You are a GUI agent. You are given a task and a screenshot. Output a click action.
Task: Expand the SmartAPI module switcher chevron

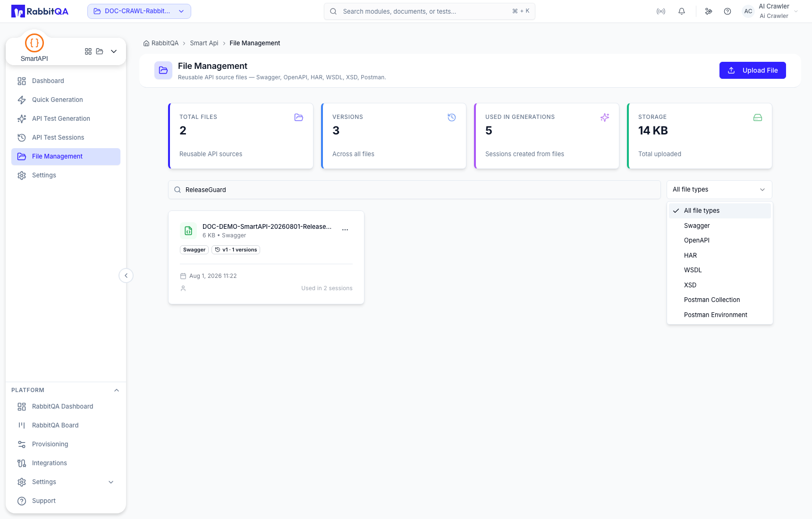click(x=114, y=51)
